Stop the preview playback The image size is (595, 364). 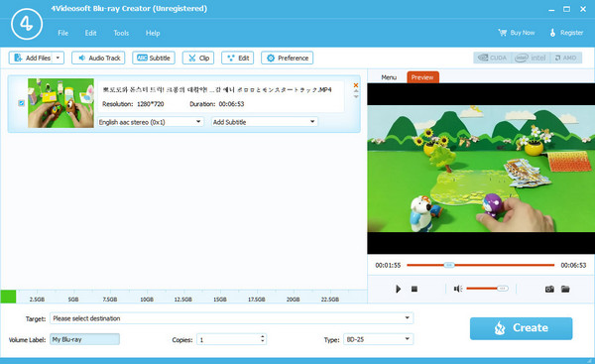pyautogui.click(x=415, y=290)
